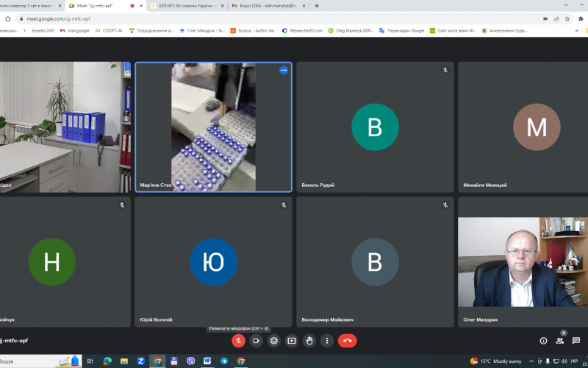Open Microsoft Word from the taskbar

point(207,361)
